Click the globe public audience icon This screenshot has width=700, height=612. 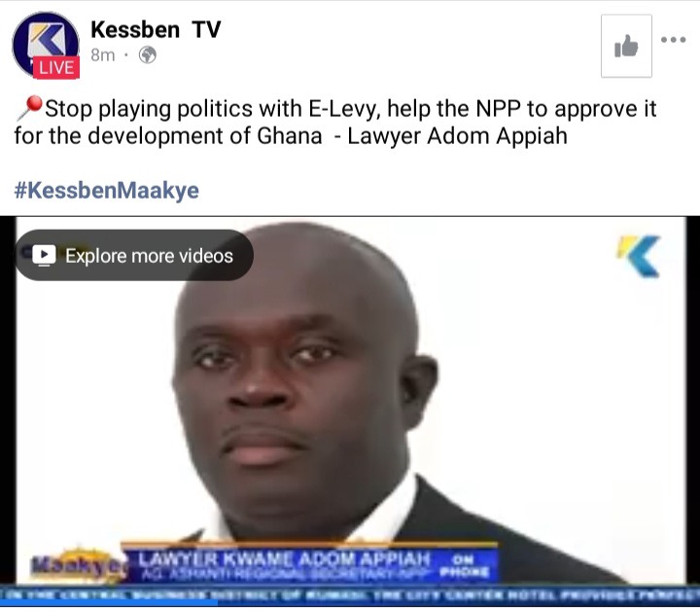pos(148,55)
